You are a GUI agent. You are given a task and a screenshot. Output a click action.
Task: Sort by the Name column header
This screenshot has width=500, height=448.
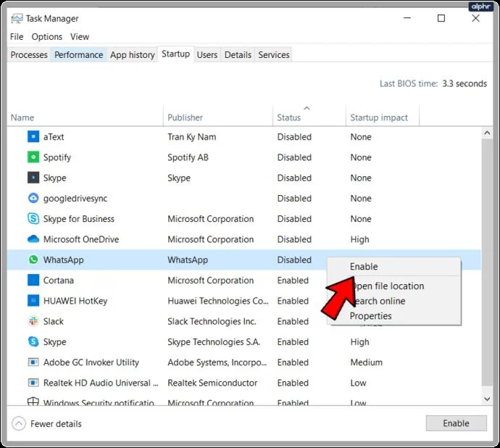85,117
